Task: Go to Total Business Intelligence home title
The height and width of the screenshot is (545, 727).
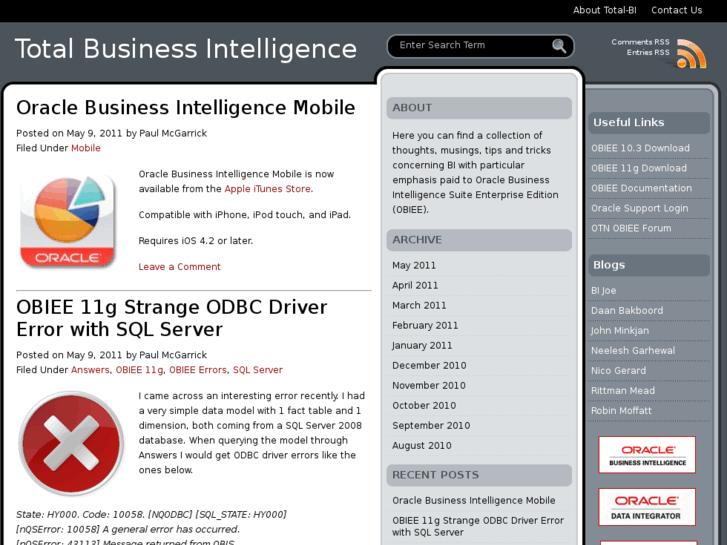Action: (x=186, y=49)
